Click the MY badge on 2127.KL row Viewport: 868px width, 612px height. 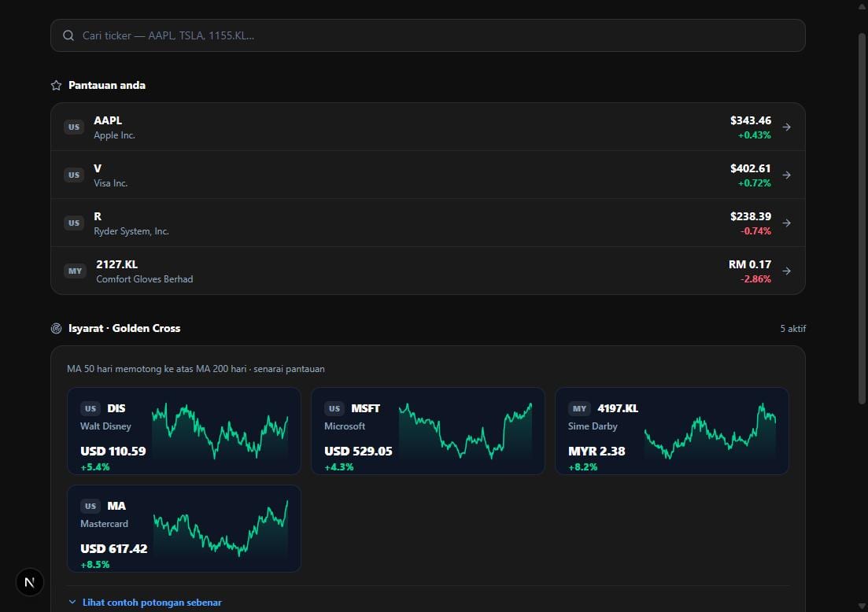[x=76, y=271]
